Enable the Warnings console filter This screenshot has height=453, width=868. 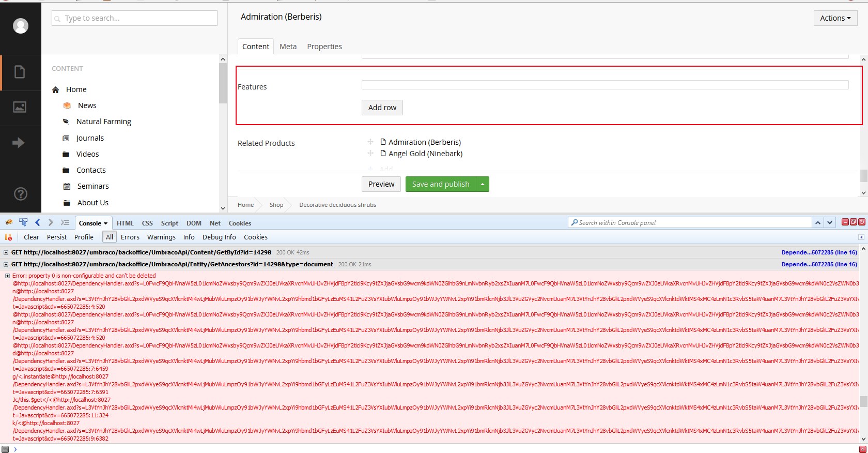pos(161,237)
